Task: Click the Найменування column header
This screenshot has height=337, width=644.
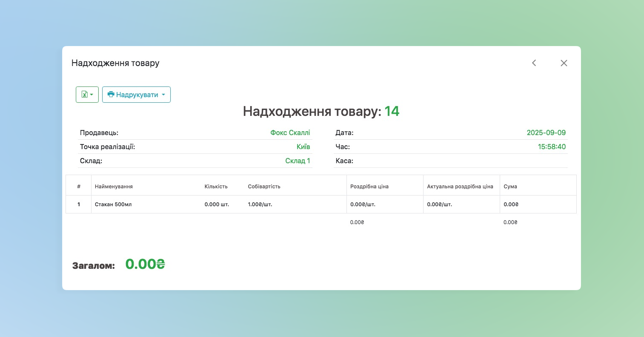Action: 114,187
